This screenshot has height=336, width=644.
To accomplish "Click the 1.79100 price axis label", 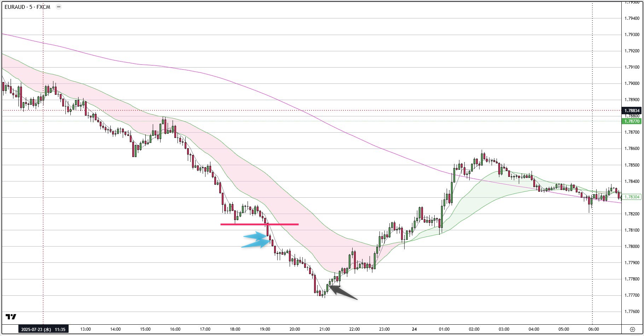I will pyautogui.click(x=632, y=67).
